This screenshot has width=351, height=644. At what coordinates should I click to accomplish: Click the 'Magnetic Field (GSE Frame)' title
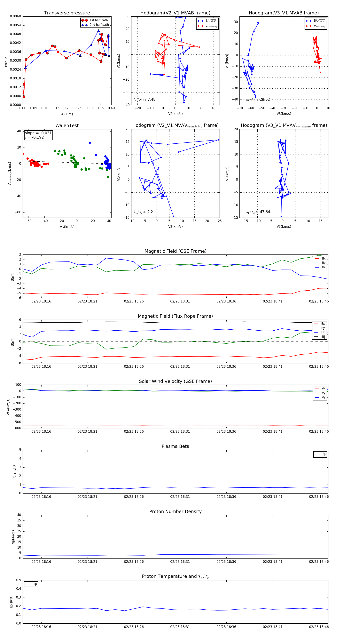175,251
